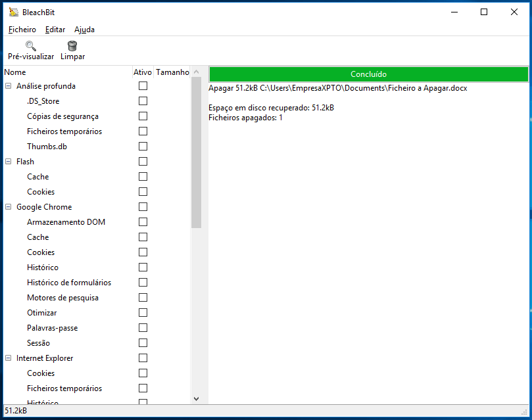
Task: Click the cleaner list scrollbar up arrow
Action: click(x=196, y=72)
